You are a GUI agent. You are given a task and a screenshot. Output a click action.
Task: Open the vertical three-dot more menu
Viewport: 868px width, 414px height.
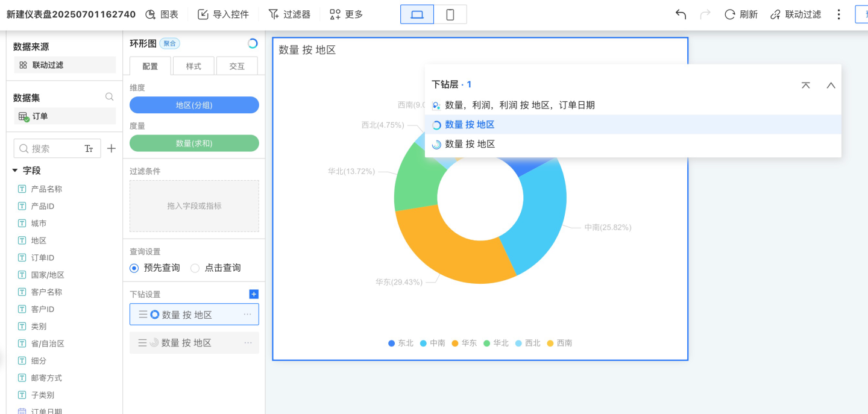[838, 14]
